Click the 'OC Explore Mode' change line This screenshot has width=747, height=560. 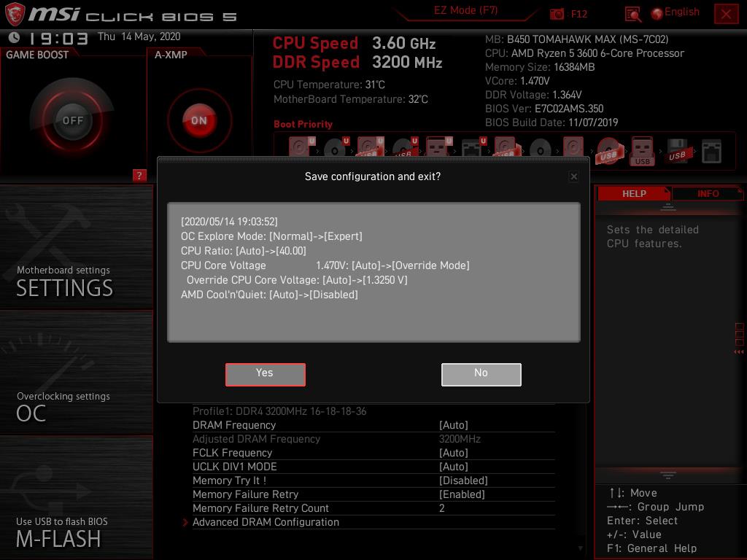pos(271,236)
